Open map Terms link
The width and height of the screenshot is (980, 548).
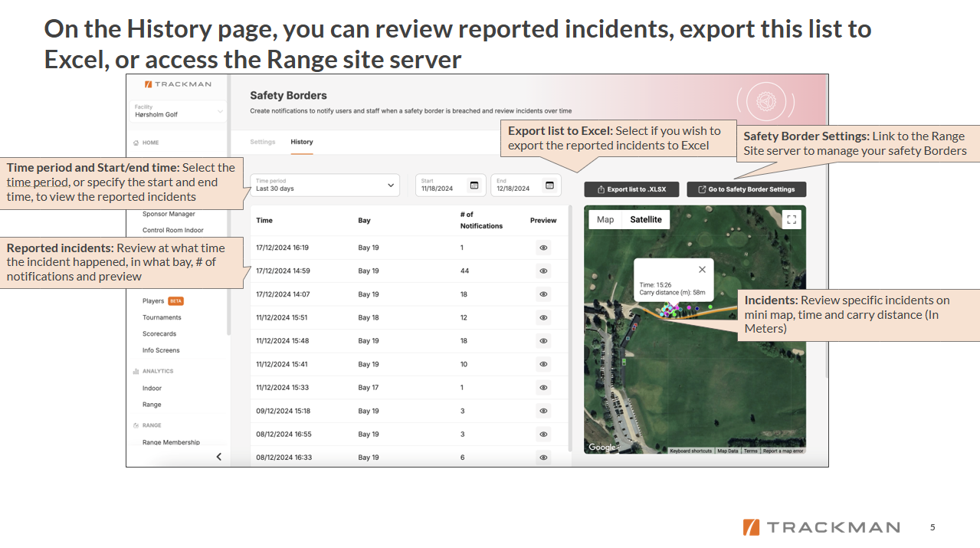pos(750,451)
